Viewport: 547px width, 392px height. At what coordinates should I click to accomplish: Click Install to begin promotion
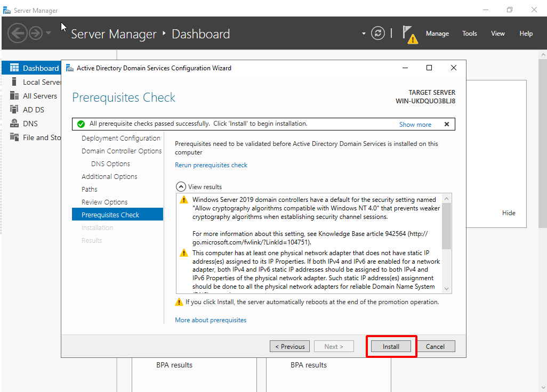pos(391,347)
